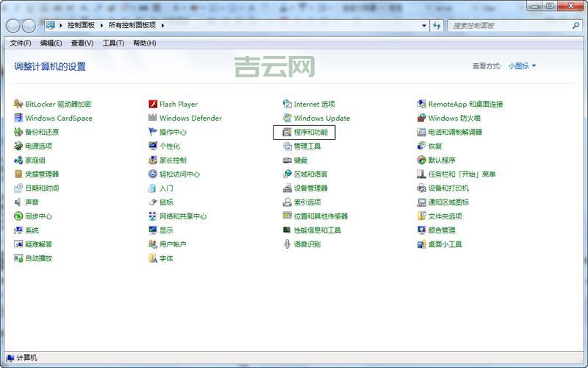This screenshot has width=588, height=368.
Task: Click the Internet 选项 icon
Action: (287, 104)
